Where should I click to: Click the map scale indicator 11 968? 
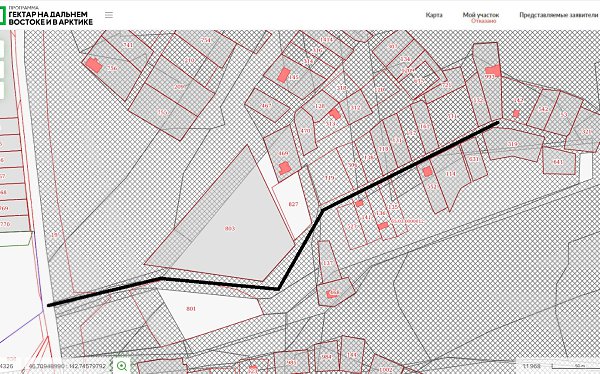pos(532,366)
